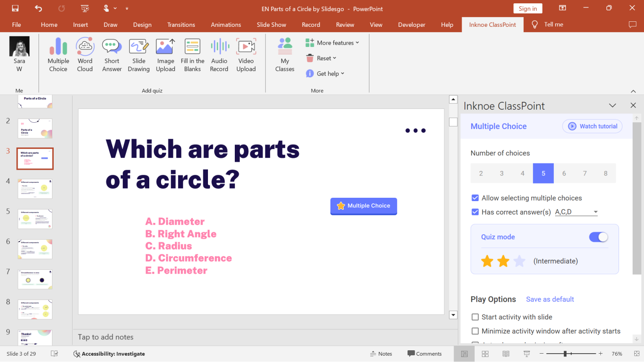Adjust the zoom slider handle

click(565, 354)
